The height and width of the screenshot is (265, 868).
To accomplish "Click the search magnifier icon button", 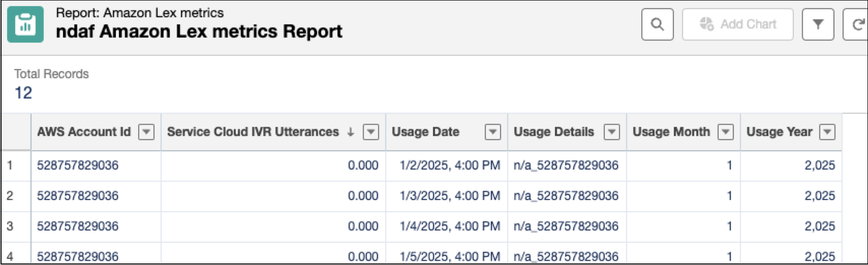I will [x=658, y=24].
